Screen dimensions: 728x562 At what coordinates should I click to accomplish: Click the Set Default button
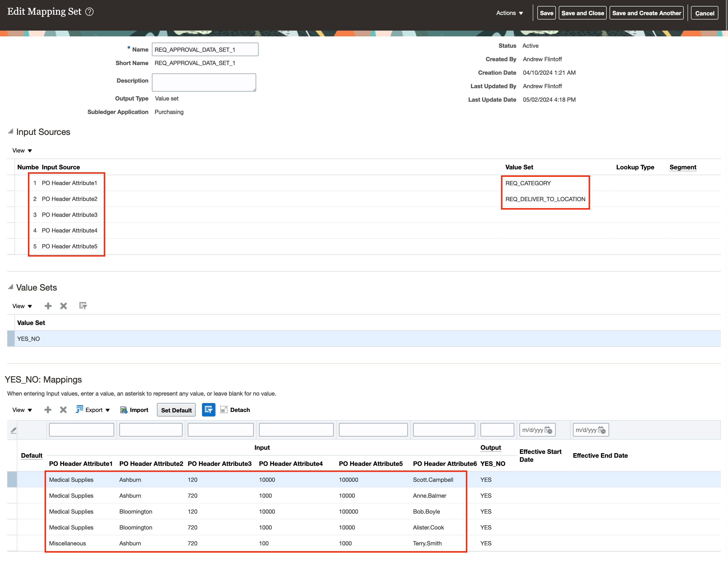tap(176, 410)
